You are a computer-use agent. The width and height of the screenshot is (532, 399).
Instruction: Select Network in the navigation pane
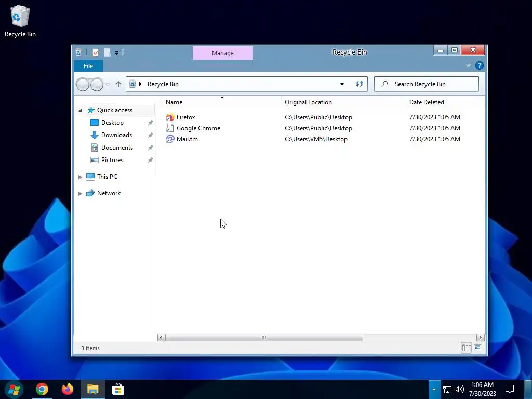pos(109,193)
